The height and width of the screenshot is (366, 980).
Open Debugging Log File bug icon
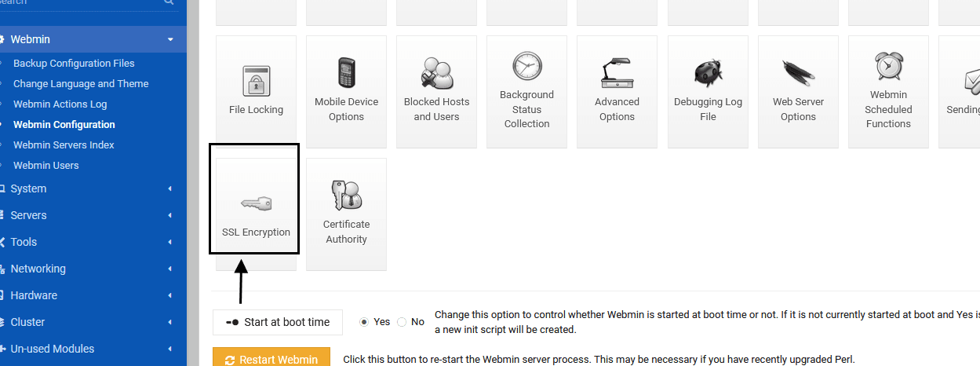708,73
